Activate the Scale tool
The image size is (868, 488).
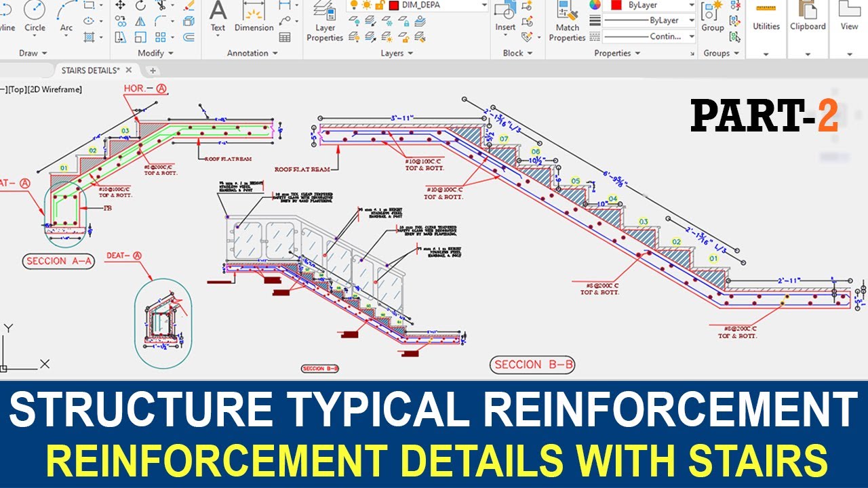[x=140, y=37]
